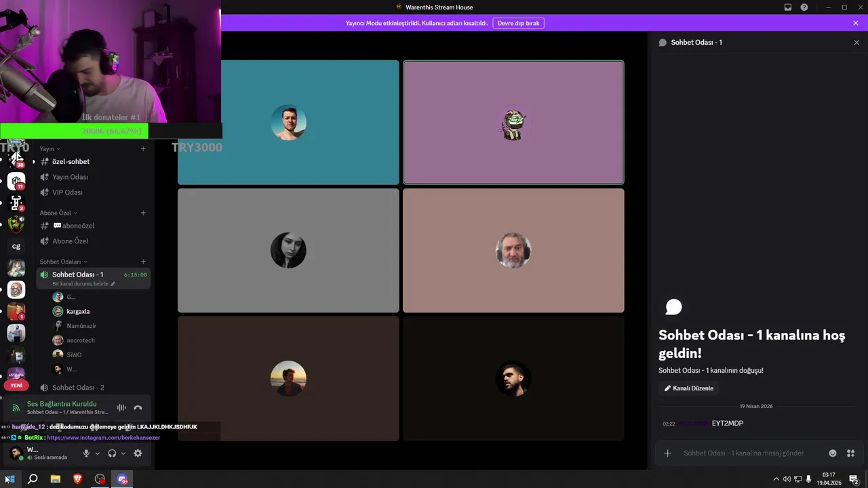Open attachment plus button in chat box
868x488 pixels.
point(667,453)
